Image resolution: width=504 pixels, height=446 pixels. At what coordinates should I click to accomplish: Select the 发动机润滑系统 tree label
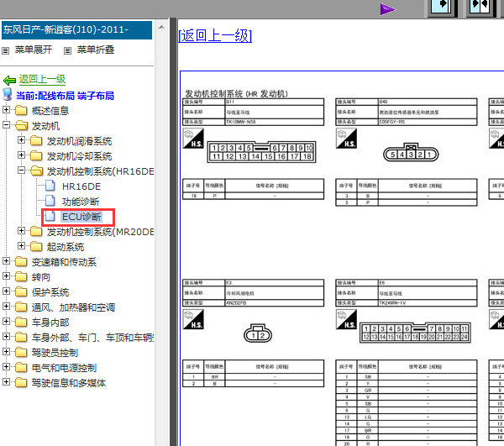pyautogui.click(x=79, y=141)
